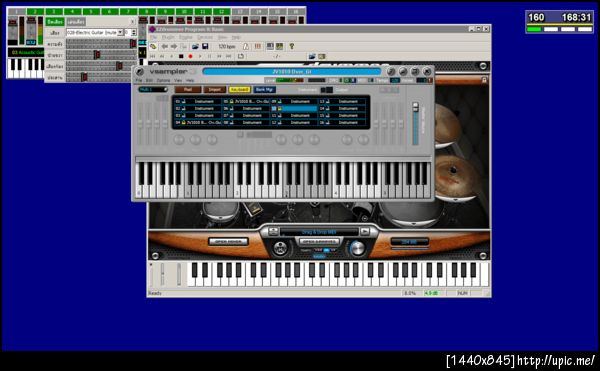Open the Help menu in the host window
Viewport: 600px width, 371px height.
pos(236,37)
